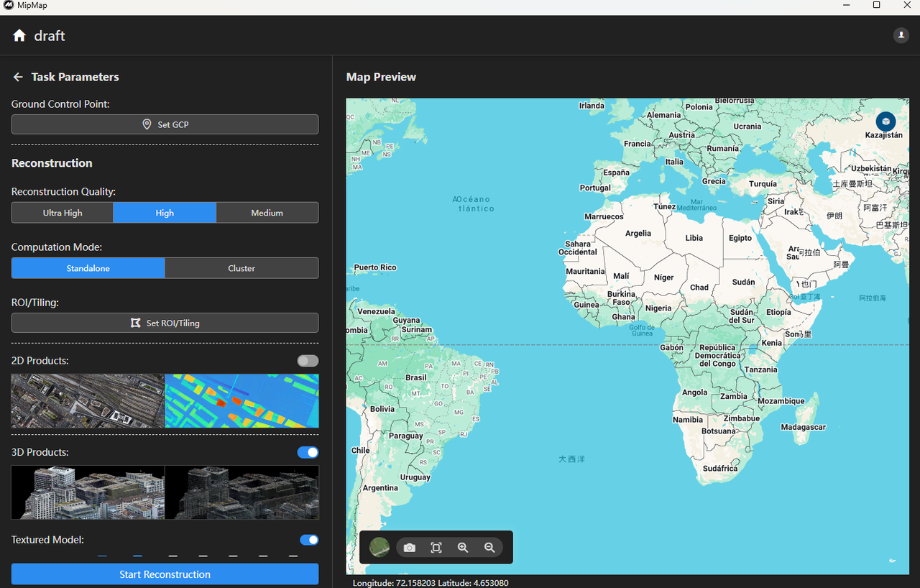This screenshot has height=588, width=920.
Task: Start the reconstruction job
Action: [x=165, y=574]
